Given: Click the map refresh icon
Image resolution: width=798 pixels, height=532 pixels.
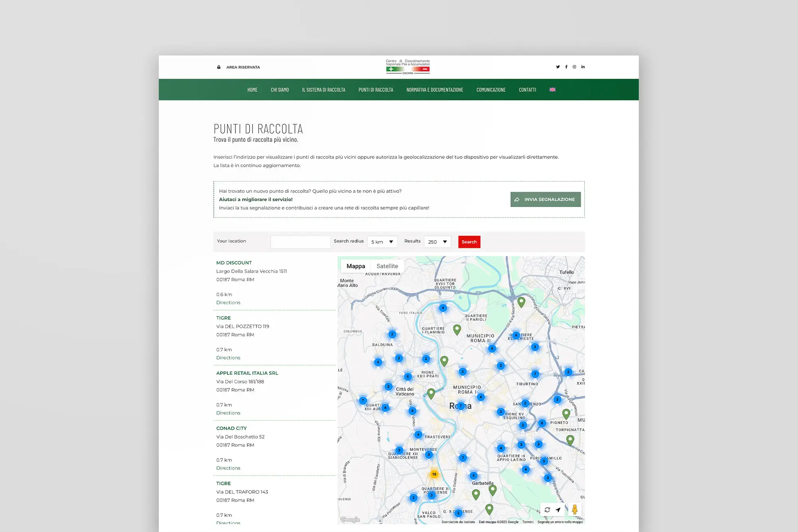Looking at the screenshot, I should pyautogui.click(x=547, y=510).
